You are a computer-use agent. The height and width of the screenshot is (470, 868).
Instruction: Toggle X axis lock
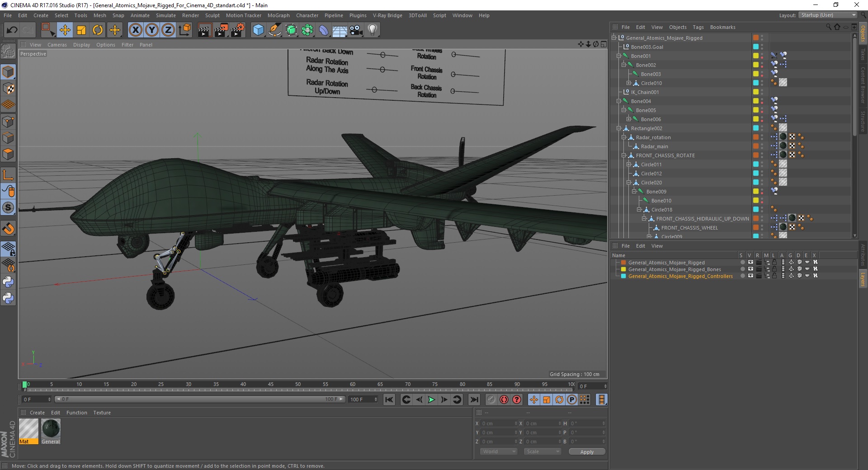click(135, 30)
